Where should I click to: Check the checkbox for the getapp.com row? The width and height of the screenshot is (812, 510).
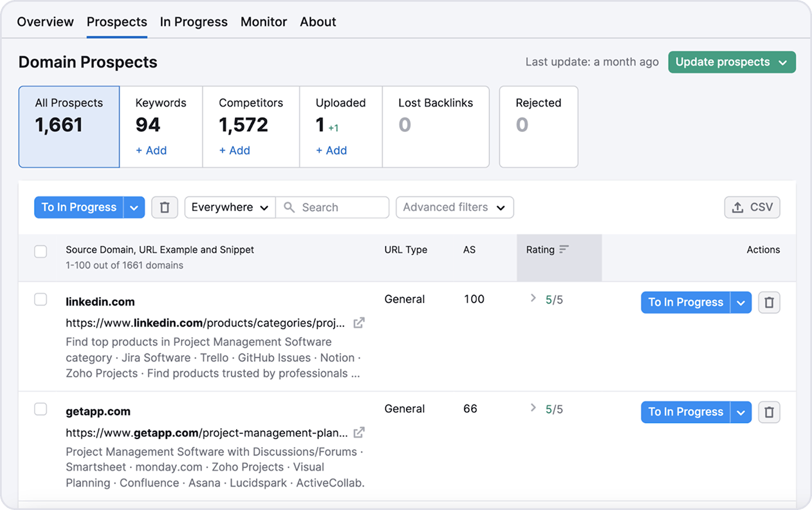40,409
